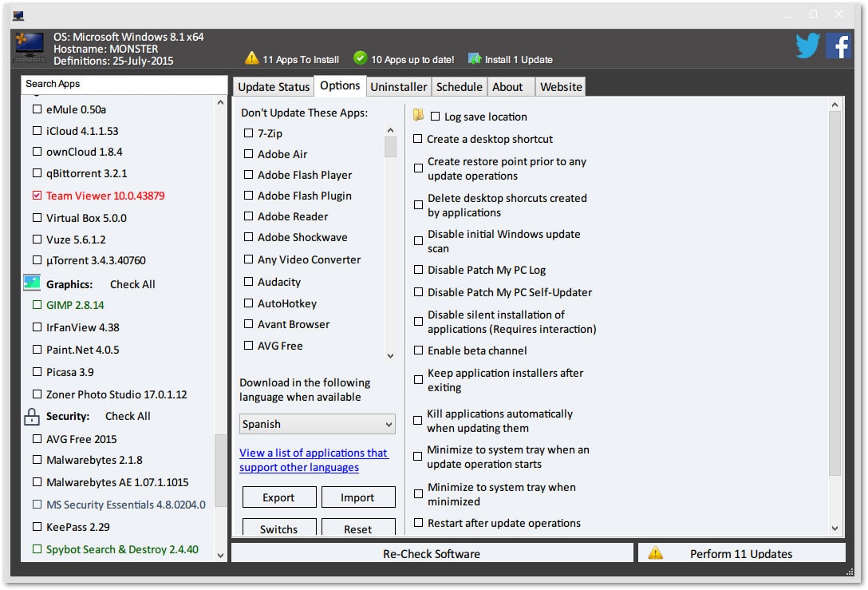
Task: Click the Export button
Action: click(279, 497)
